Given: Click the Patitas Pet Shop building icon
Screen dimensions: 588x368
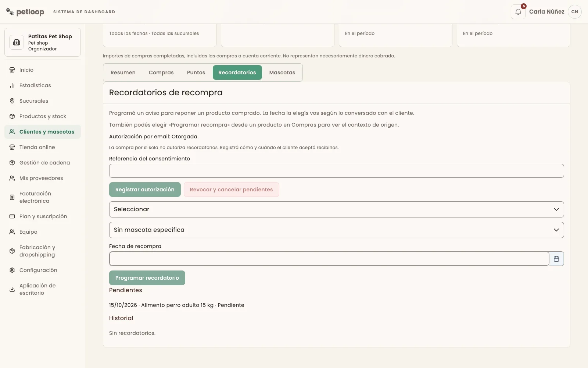Looking at the screenshot, I should 17,42.
